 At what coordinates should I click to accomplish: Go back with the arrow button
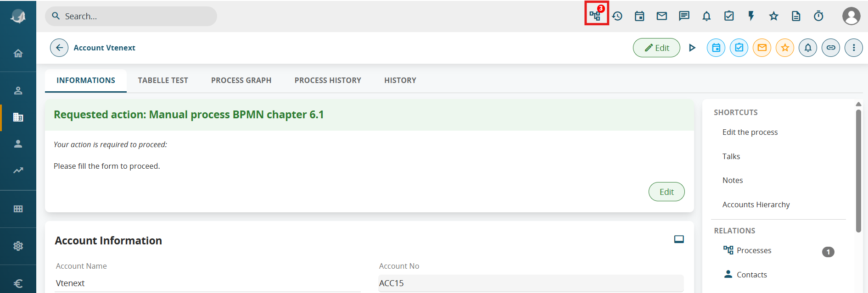click(x=59, y=48)
